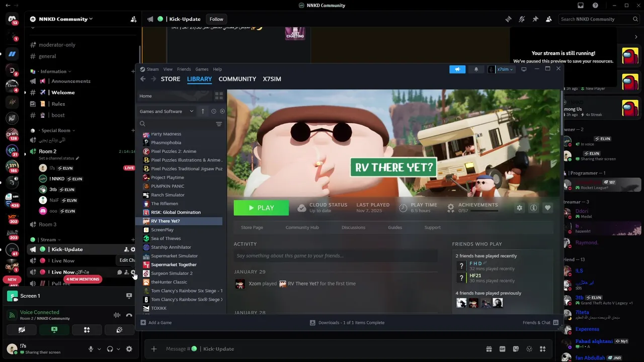
Task: Open the Store Page link
Action: click(252, 227)
